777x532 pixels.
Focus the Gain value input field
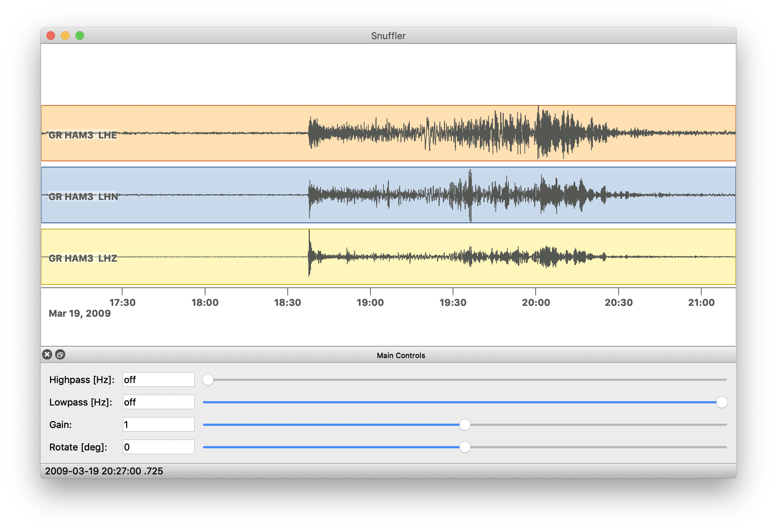click(x=159, y=424)
